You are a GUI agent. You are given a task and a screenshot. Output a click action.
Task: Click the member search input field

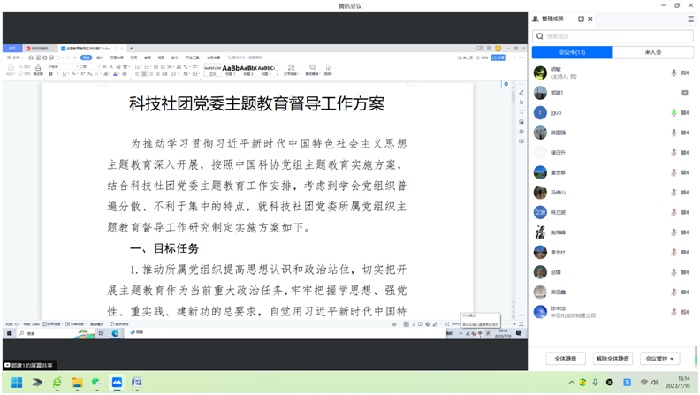(x=612, y=36)
